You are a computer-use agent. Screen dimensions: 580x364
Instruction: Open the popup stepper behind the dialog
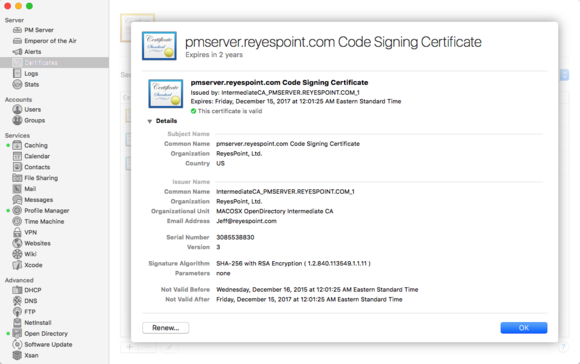(564, 75)
